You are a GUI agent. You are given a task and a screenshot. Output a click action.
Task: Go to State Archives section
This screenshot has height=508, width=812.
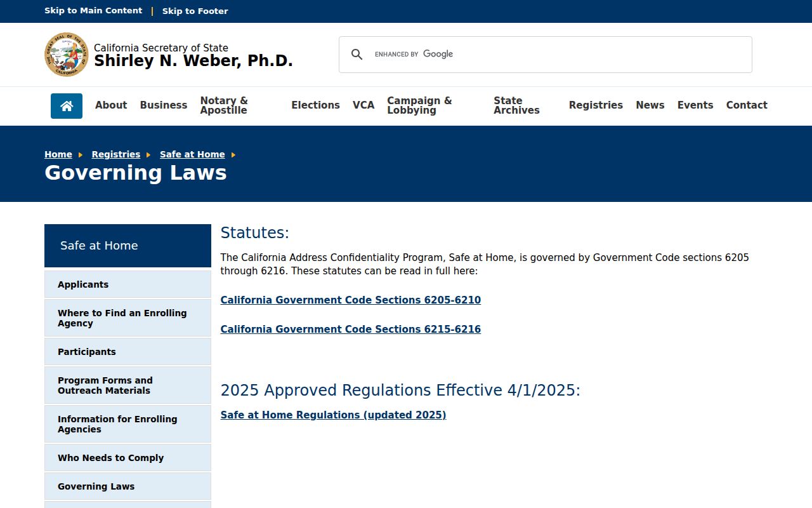pos(516,105)
